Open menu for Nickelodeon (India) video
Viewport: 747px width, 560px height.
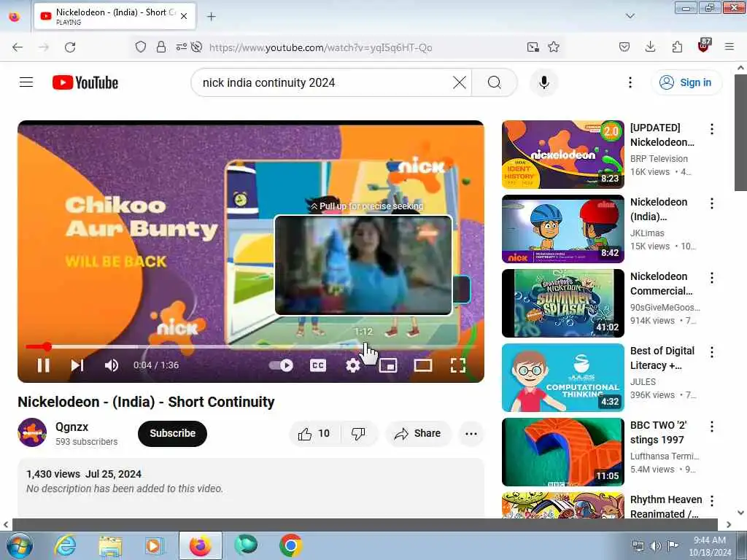(711, 203)
